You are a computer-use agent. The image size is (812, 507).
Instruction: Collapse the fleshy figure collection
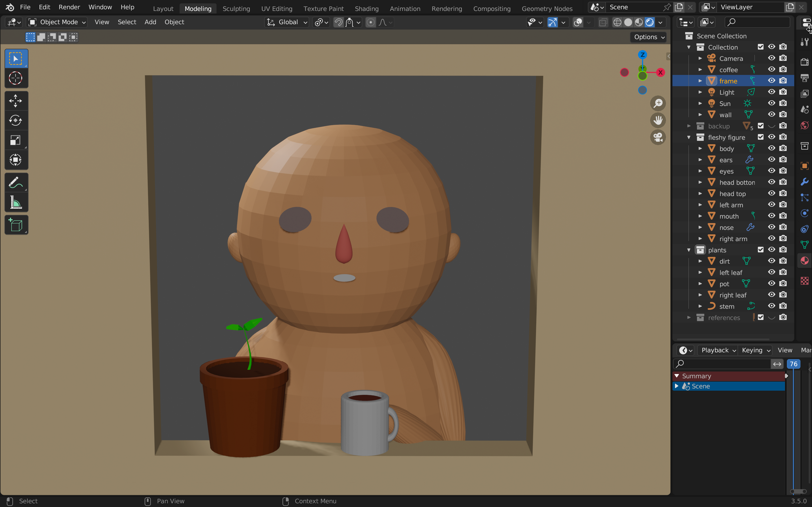tap(689, 137)
